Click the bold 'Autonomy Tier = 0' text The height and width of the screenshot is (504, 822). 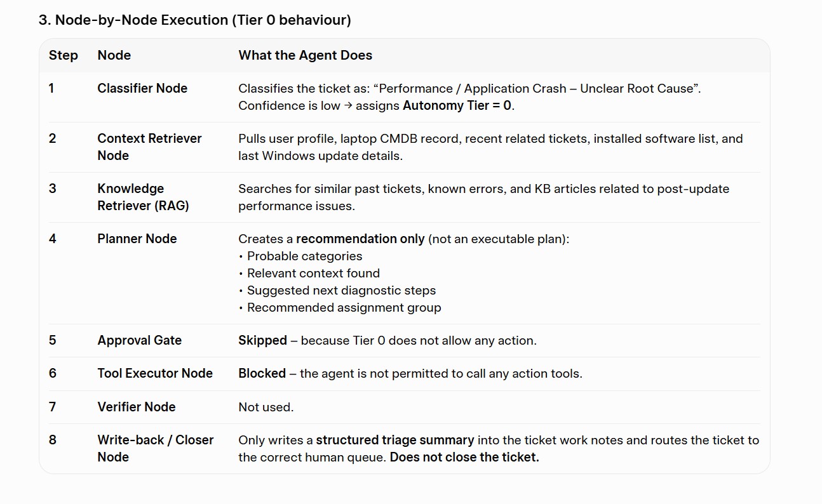[457, 105]
